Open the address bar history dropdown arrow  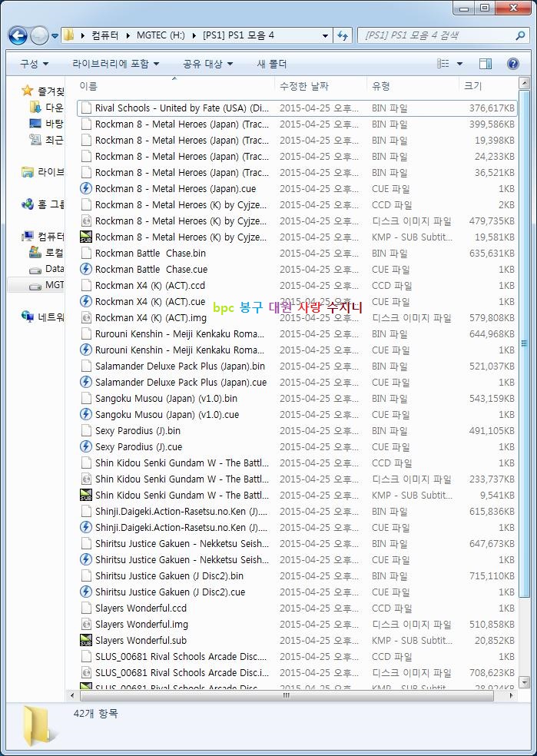[325, 35]
